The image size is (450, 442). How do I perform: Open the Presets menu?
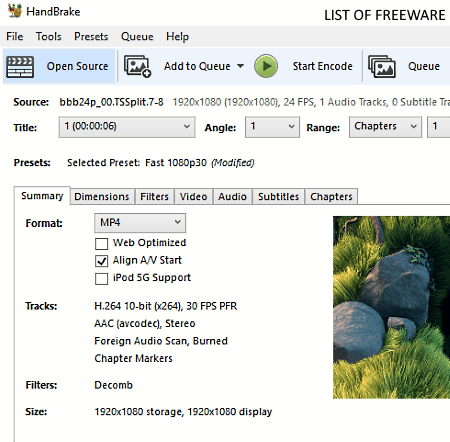pyautogui.click(x=91, y=36)
